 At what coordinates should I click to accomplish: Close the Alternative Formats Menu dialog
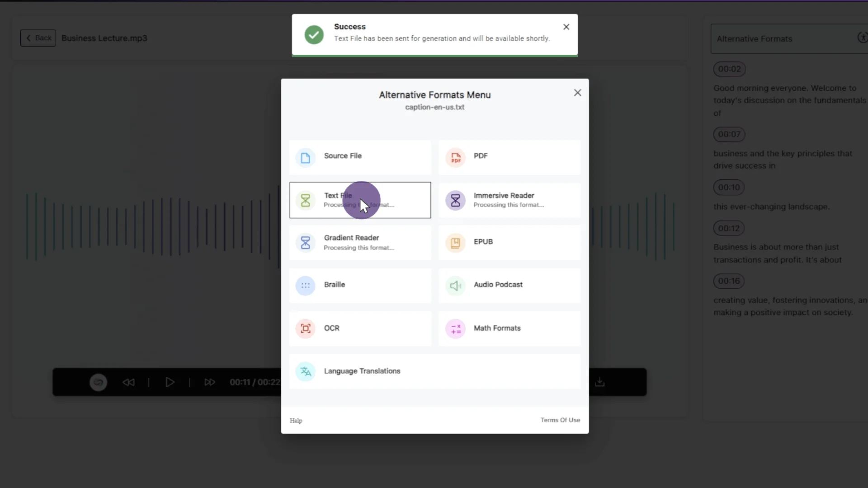[577, 93]
